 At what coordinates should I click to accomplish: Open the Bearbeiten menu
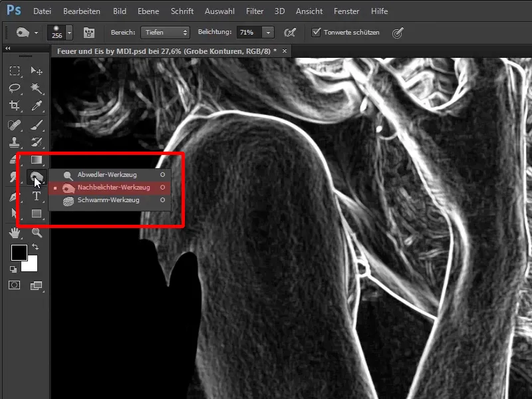point(81,11)
